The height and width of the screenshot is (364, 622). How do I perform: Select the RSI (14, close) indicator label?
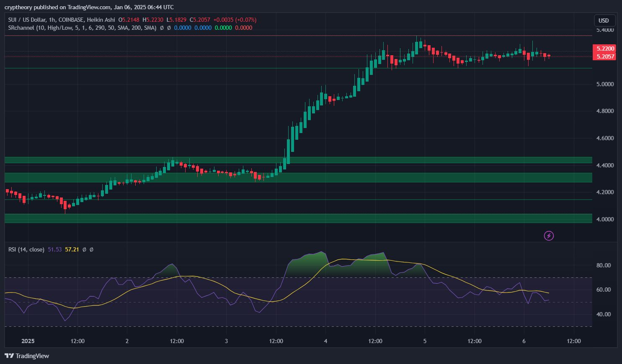[26, 249]
